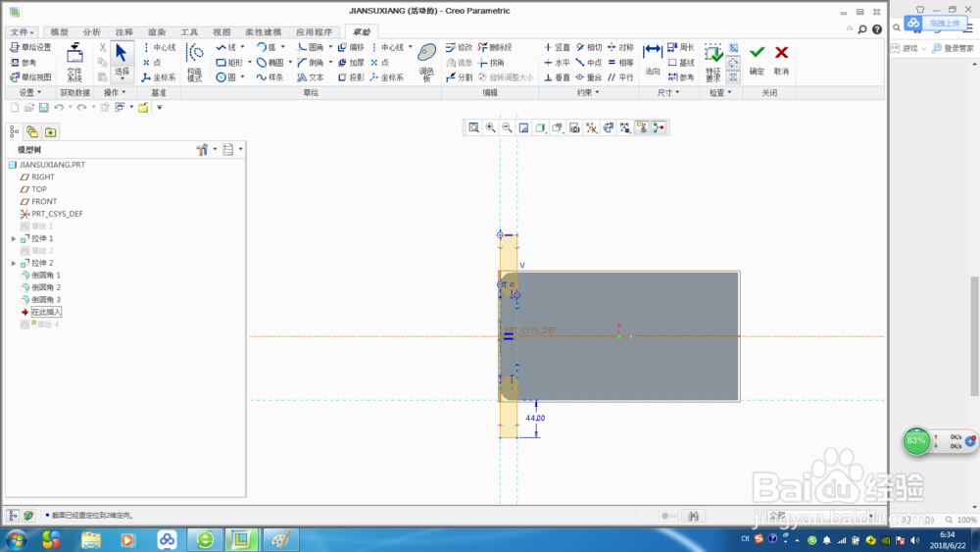Viewport: 980px width, 552px height.
Task: Click the Divide (分割) tool
Action: click(459, 77)
